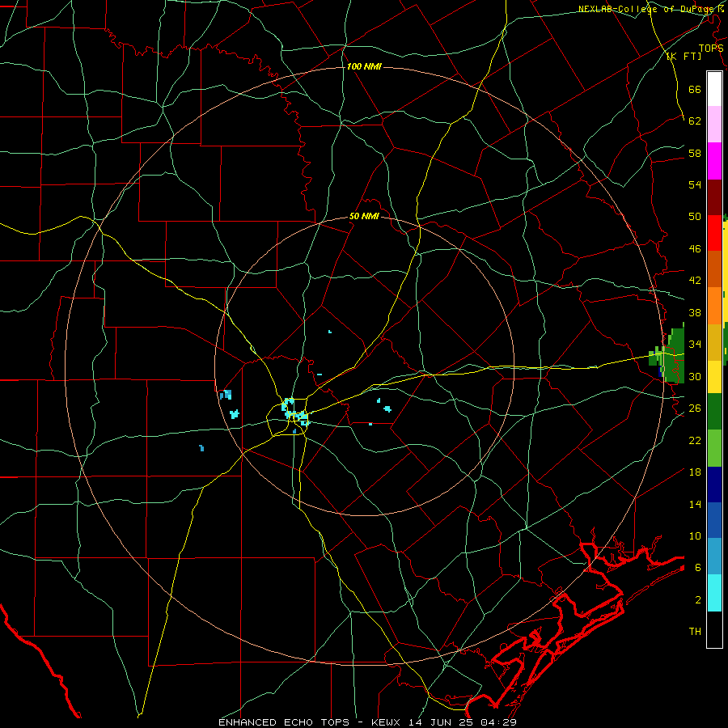Screen dimensions: 728x728
Task: Select the dark red 50 kft legend swatch
Action: [x=714, y=197]
